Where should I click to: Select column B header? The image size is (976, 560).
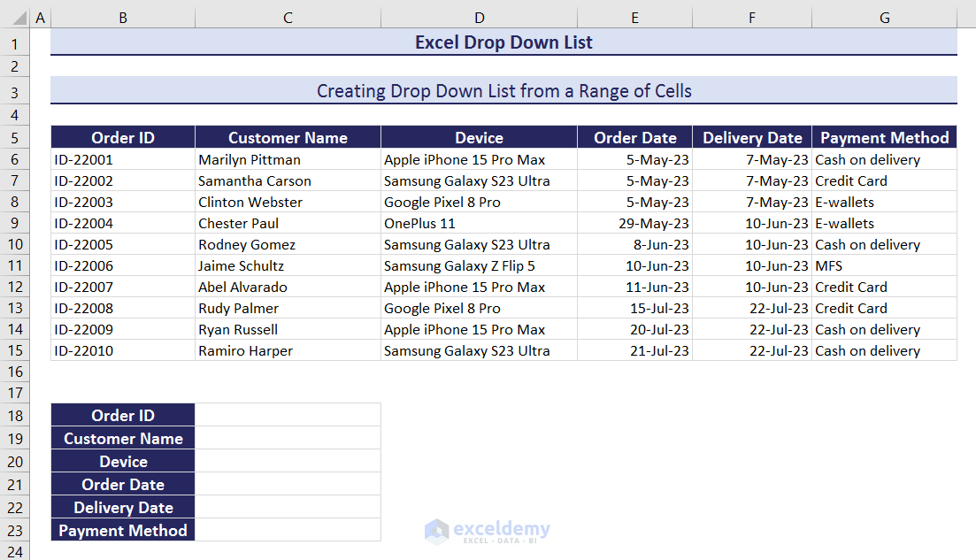tap(123, 18)
